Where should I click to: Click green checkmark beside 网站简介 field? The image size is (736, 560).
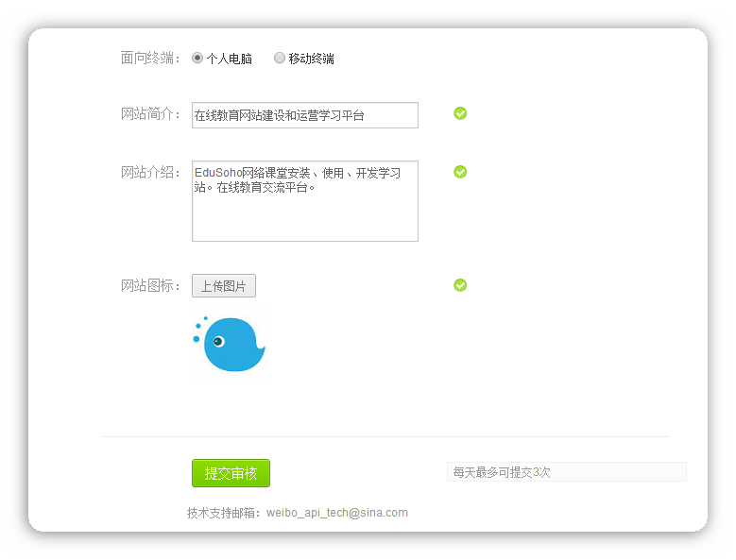(x=460, y=113)
